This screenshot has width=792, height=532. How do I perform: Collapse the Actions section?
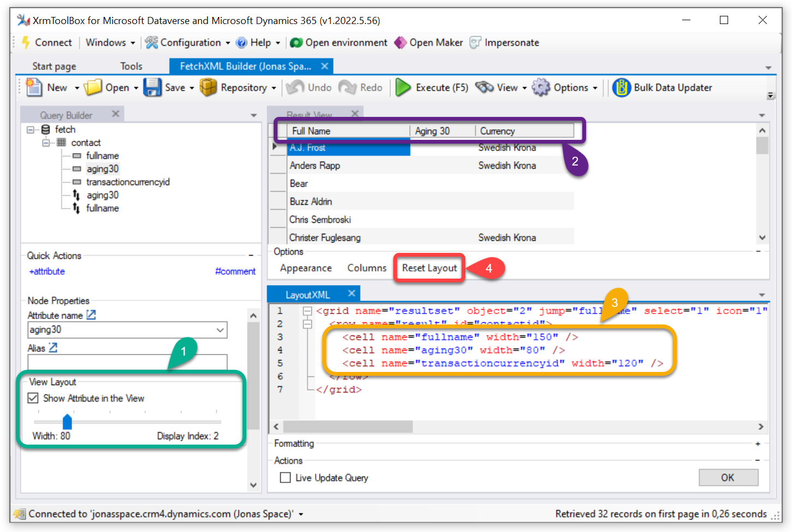[x=758, y=460]
